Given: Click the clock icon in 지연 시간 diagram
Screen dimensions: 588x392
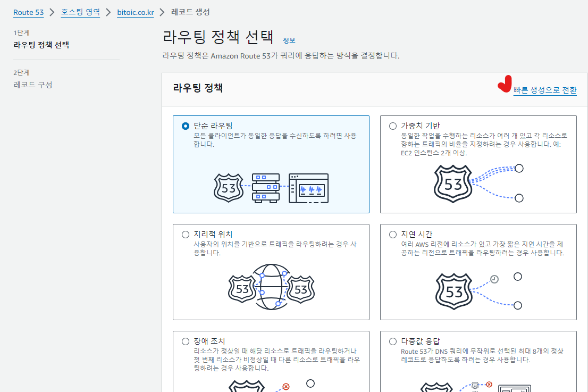Looking at the screenshot, I should click(x=494, y=279).
